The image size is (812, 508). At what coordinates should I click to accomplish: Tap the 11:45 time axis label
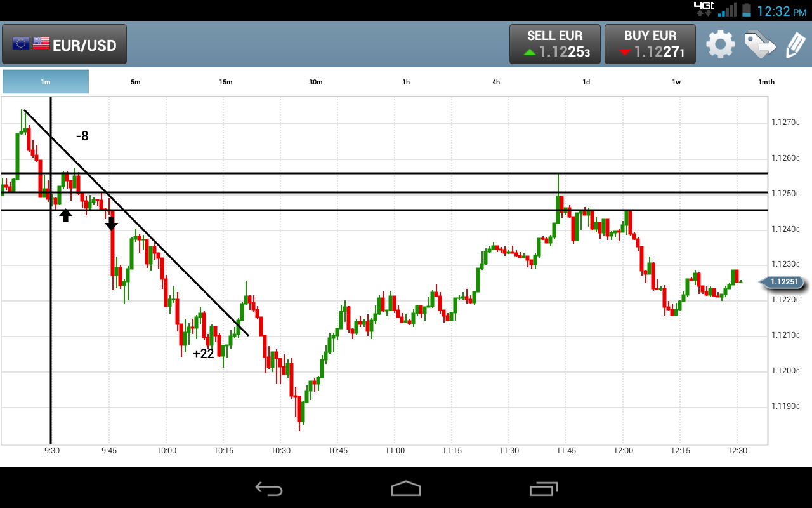566,451
